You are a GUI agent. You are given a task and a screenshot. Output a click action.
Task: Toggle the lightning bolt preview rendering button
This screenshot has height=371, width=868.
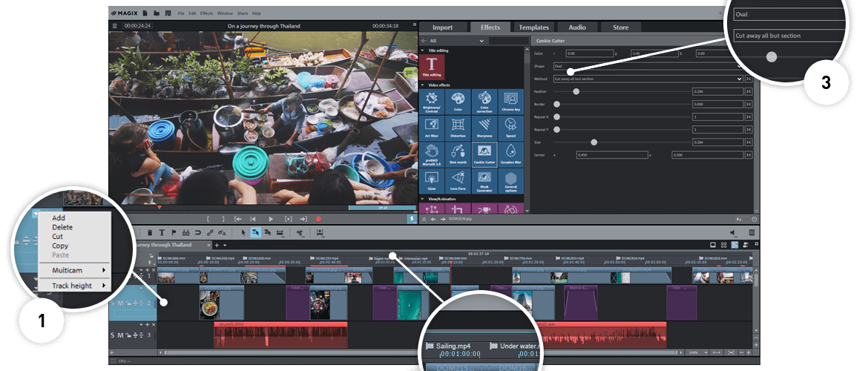coord(411,219)
